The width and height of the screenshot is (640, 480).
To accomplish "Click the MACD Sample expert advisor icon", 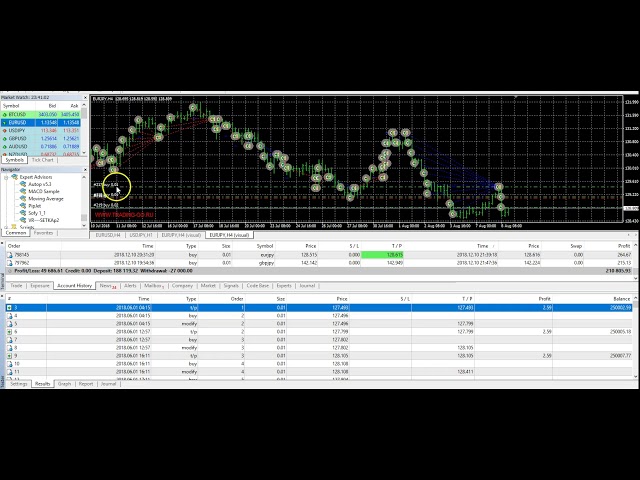I will pyautogui.click(x=23, y=191).
